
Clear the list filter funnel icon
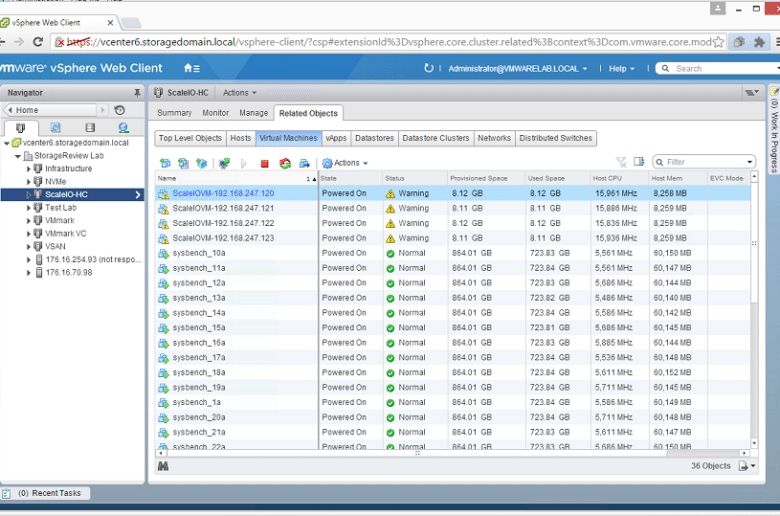[x=621, y=162]
